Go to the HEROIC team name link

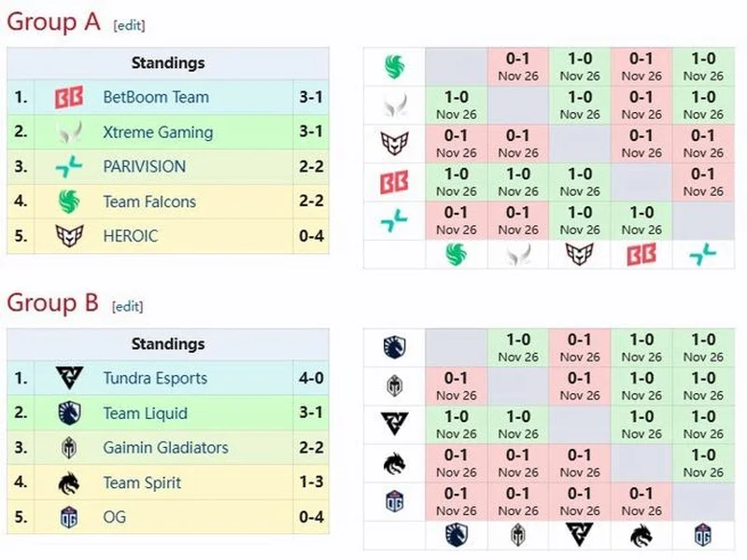tap(131, 236)
